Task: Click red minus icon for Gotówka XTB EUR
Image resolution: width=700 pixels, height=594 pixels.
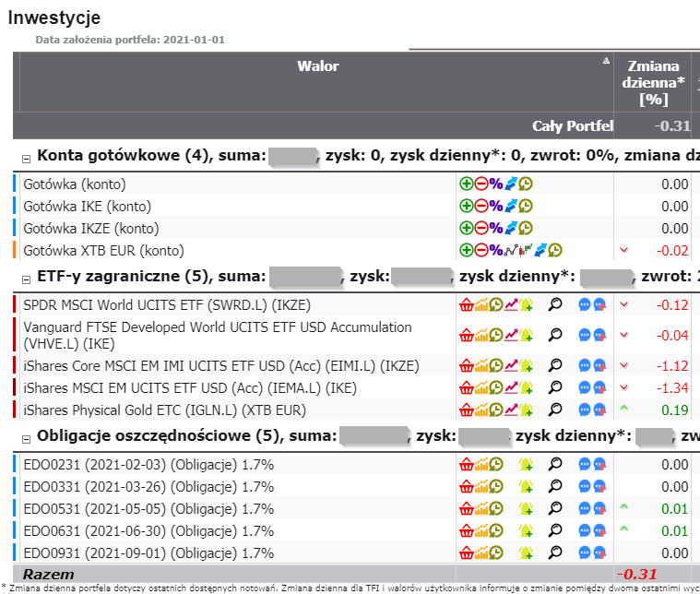Action: (481, 250)
